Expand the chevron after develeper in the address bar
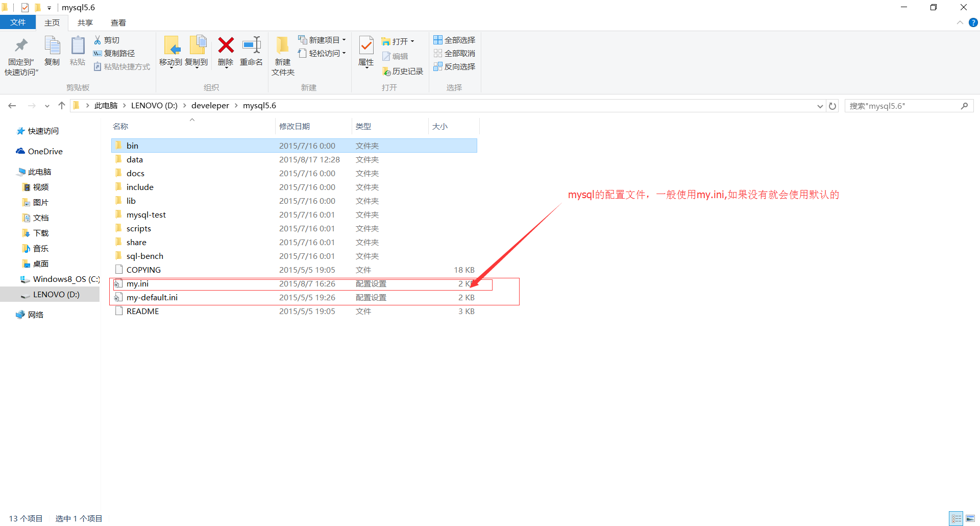Screen dimensions: 980x526 (x=236, y=106)
